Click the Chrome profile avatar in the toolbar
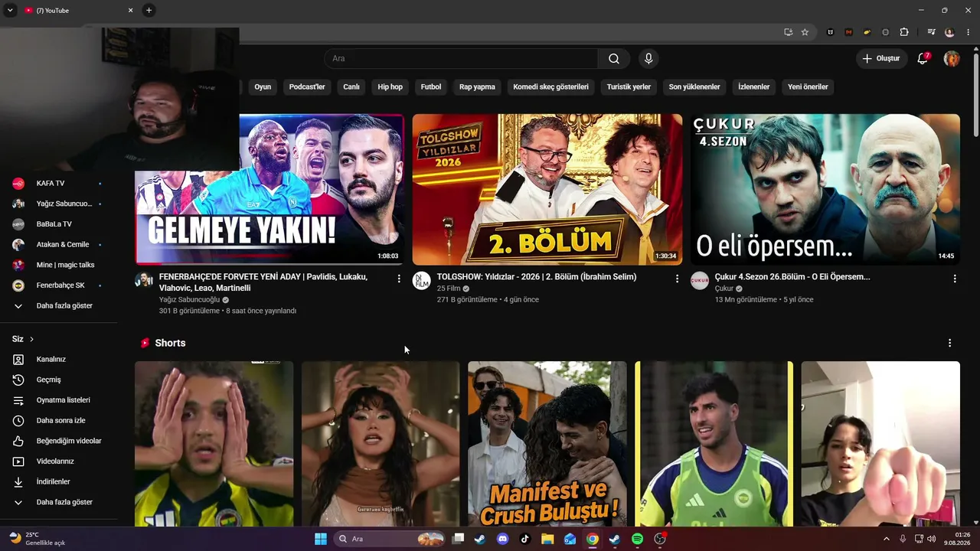The image size is (980, 551). click(x=949, y=32)
